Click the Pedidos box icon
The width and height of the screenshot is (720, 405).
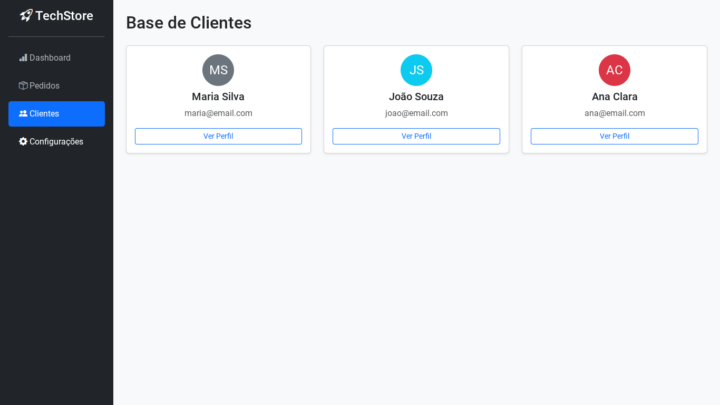click(x=23, y=86)
